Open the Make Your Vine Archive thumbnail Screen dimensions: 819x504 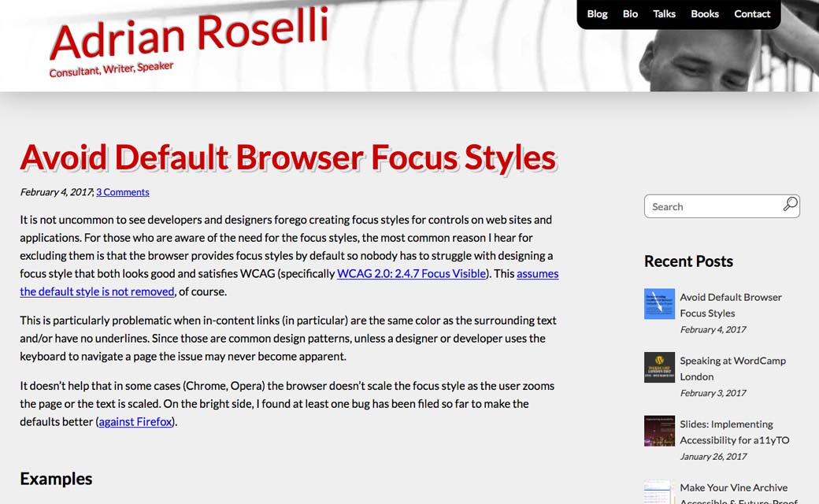point(659,492)
